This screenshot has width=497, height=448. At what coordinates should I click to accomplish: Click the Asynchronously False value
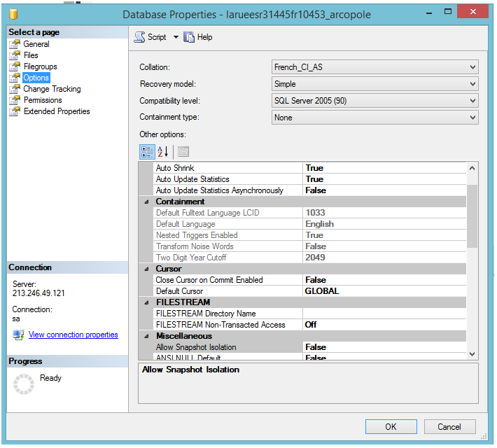[384, 190]
